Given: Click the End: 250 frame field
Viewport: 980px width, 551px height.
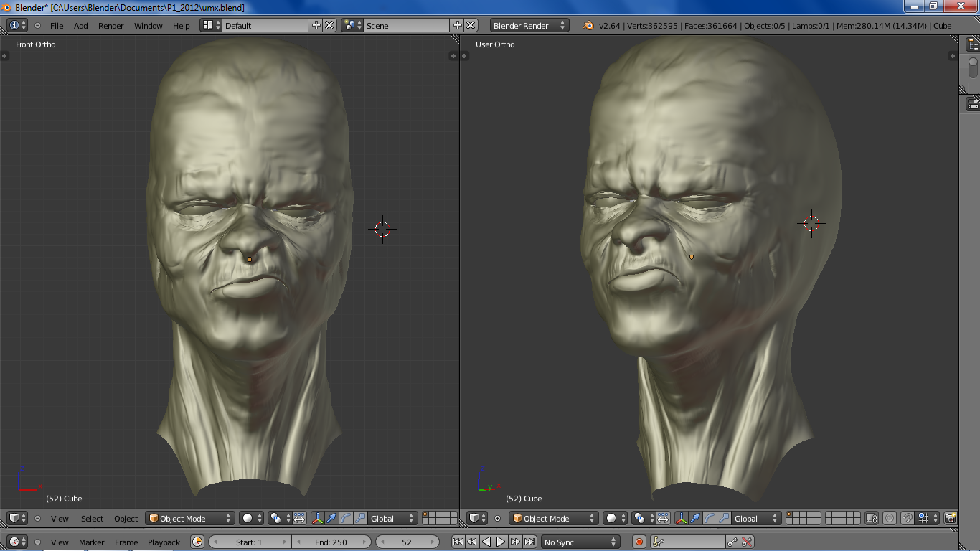Looking at the screenshot, I should click(331, 542).
